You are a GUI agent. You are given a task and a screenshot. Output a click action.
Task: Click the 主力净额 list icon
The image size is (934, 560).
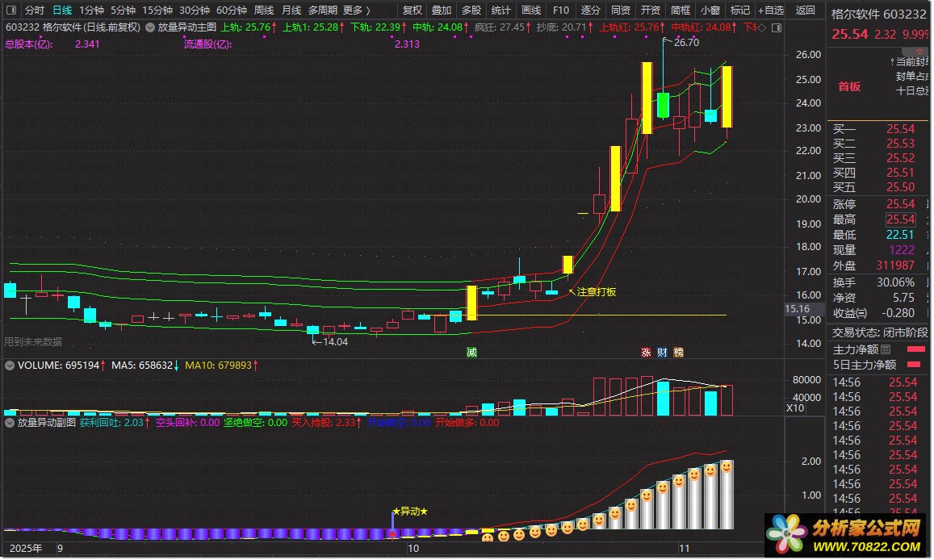(x=886, y=349)
